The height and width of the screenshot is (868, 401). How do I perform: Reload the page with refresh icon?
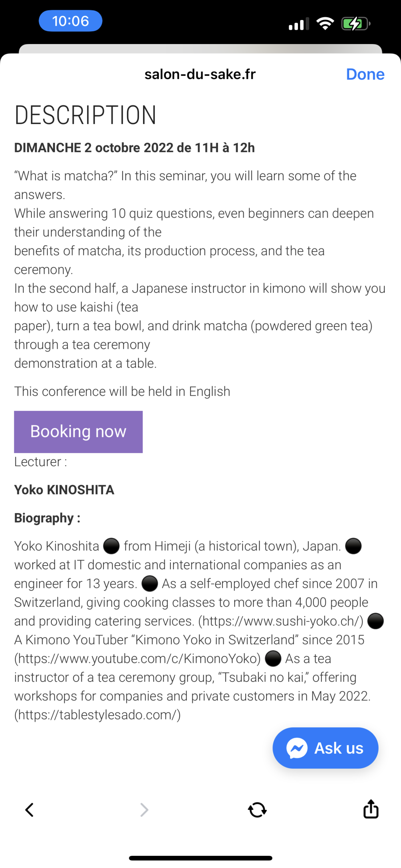click(257, 809)
